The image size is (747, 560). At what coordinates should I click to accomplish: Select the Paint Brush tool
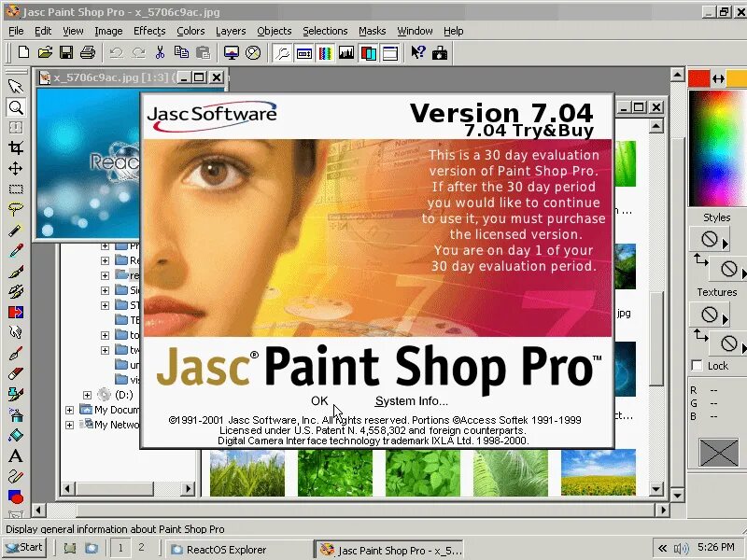16,271
